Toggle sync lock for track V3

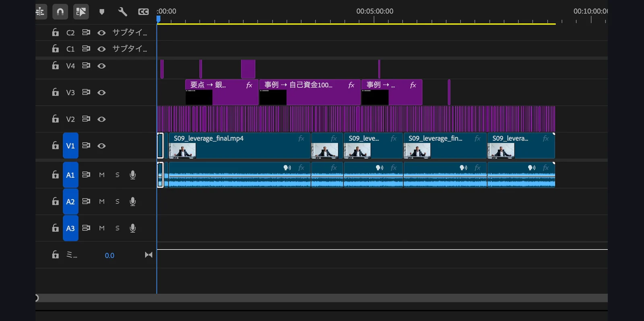[x=86, y=92]
